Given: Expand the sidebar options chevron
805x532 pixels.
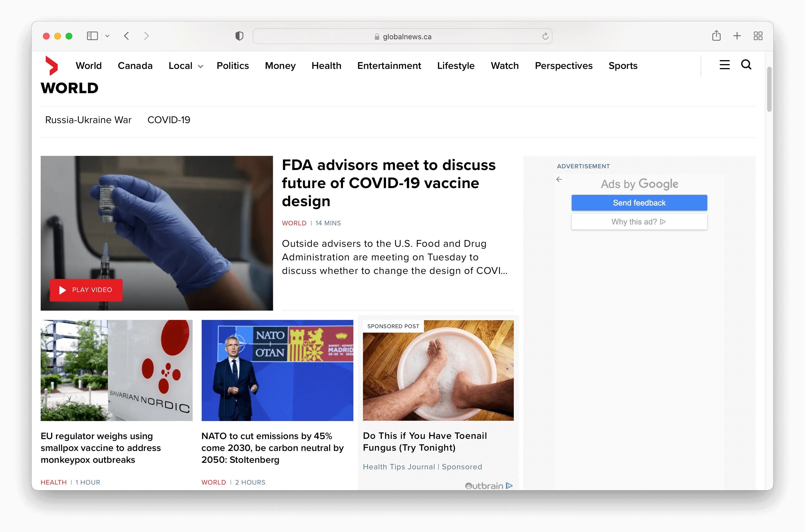Looking at the screenshot, I should click(x=107, y=36).
